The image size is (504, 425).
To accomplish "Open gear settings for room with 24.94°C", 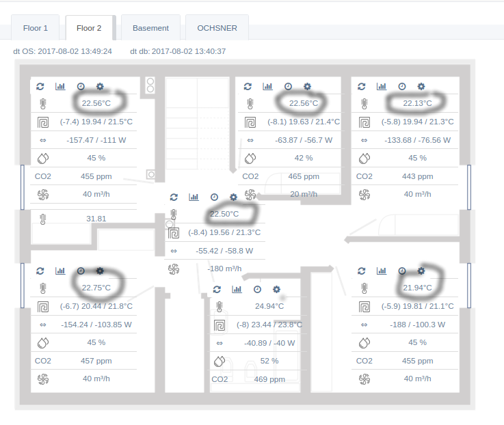I will (x=276, y=290).
